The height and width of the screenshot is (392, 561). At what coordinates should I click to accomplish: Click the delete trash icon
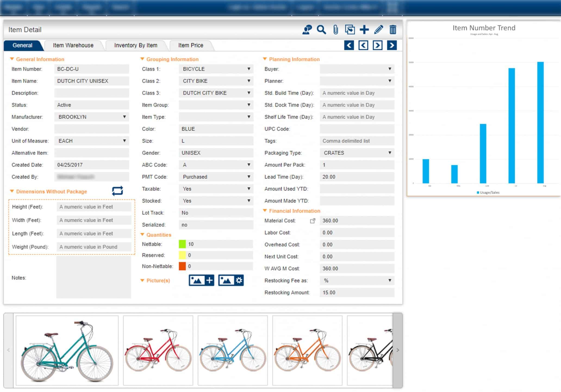(x=392, y=29)
